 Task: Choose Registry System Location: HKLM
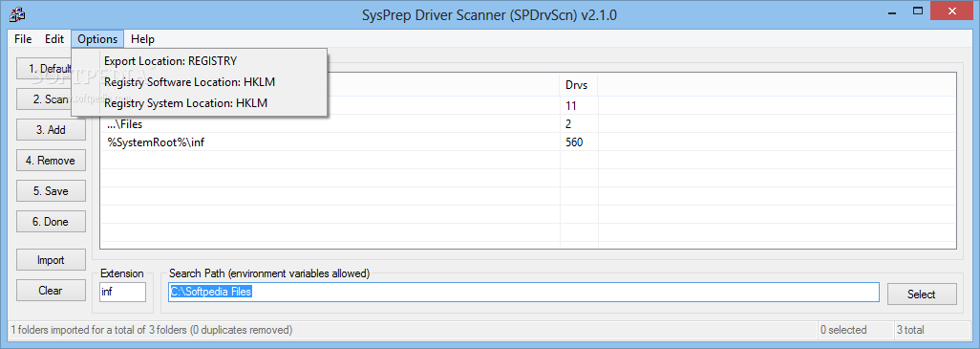tap(200, 103)
